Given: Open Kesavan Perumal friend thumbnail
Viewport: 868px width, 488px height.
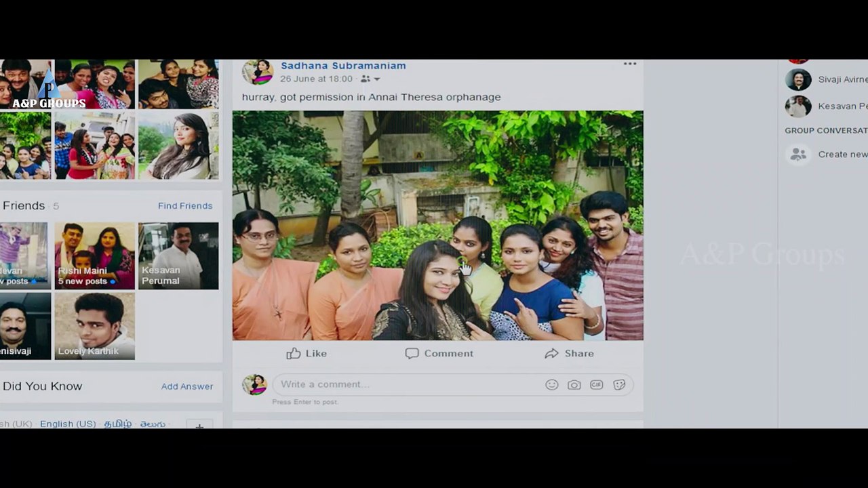Looking at the screenshot, I should (178, 256).
